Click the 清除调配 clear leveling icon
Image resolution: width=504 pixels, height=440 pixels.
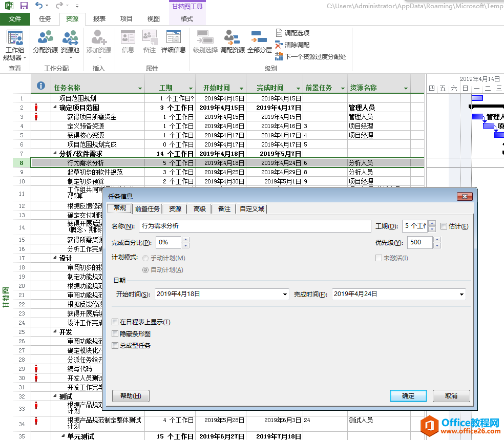click(292, 45)
